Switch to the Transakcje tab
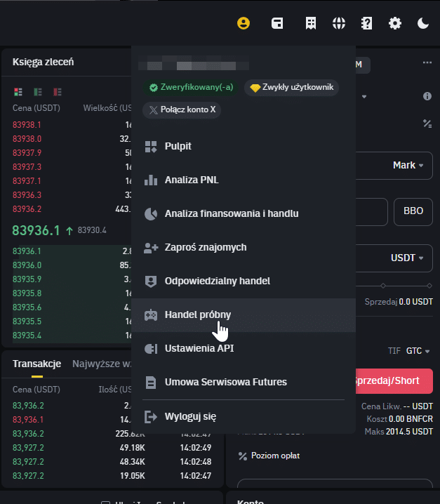The width and height of the screenshot is (440, 504). click(x=37, y=364)
